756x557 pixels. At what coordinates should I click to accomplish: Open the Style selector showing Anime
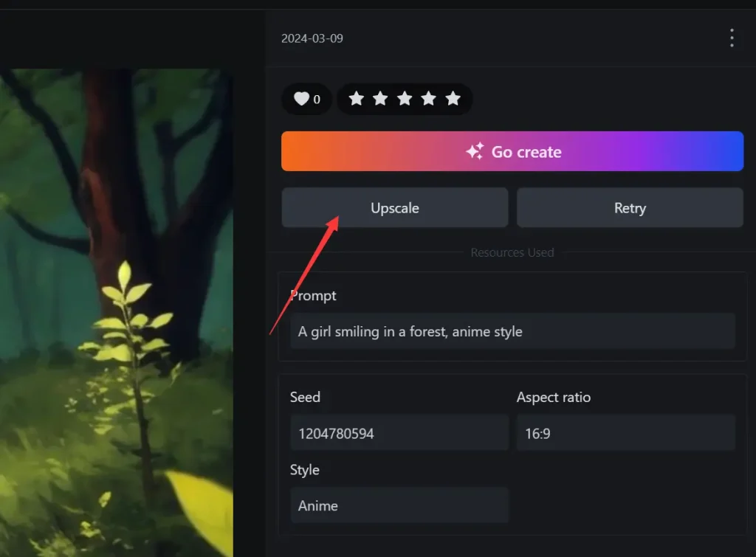point(399,505)
